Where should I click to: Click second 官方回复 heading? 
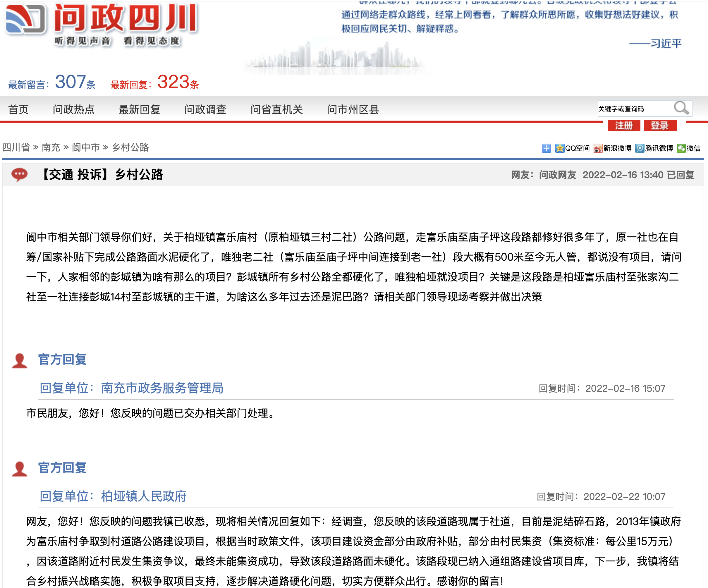(x=62, y=468)
